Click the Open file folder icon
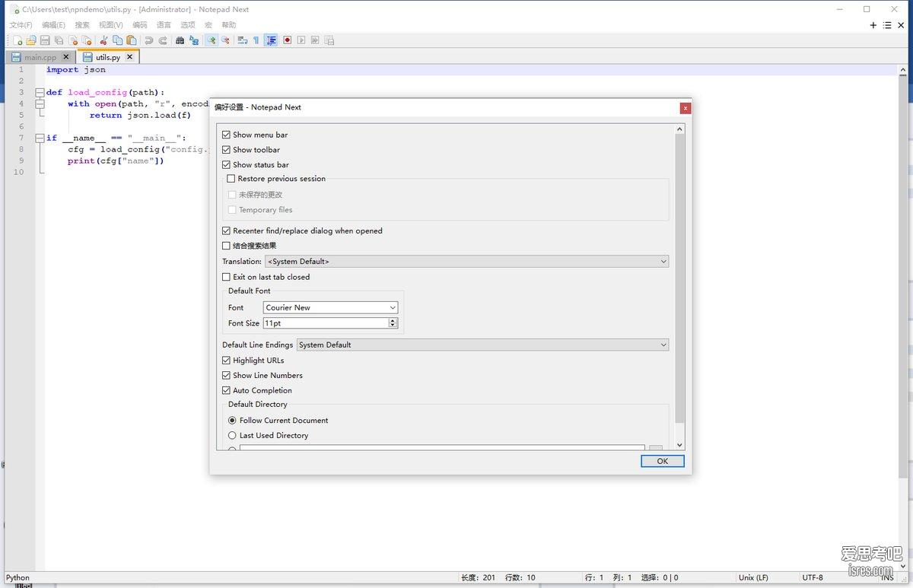 31,40
